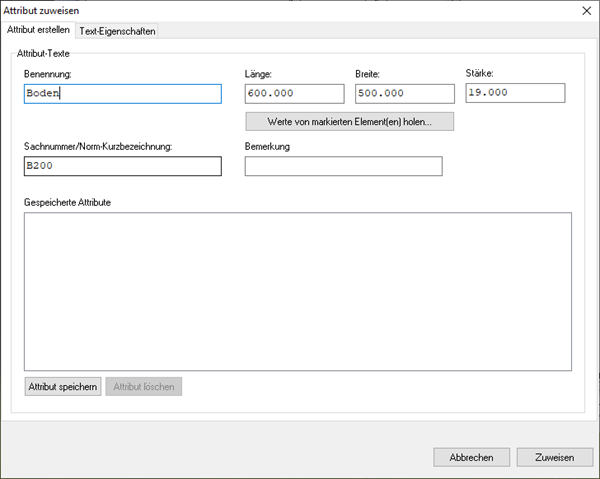The image size is (600, 479).
Task: Click into the Breite field showing 500.000
Action: tap(404, 94)
